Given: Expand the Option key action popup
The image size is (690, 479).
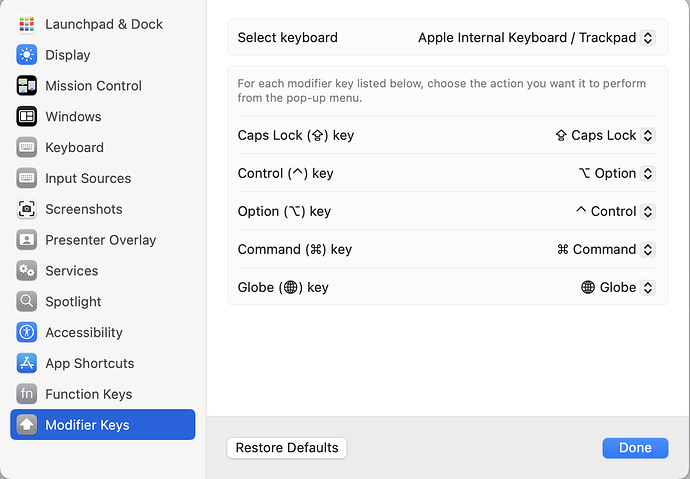Looking at the screenshot, I should pyautogui.click(x=614, y=211).
